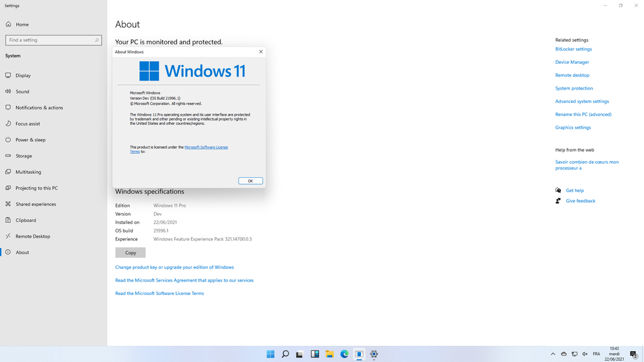Screen dimensions: 644x362
Task: Open the OneDrive cloud tray icon
Action: [563, 354]
